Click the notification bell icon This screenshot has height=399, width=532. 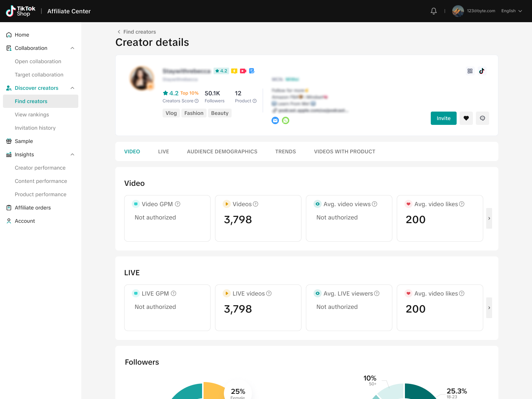[434, 11]
